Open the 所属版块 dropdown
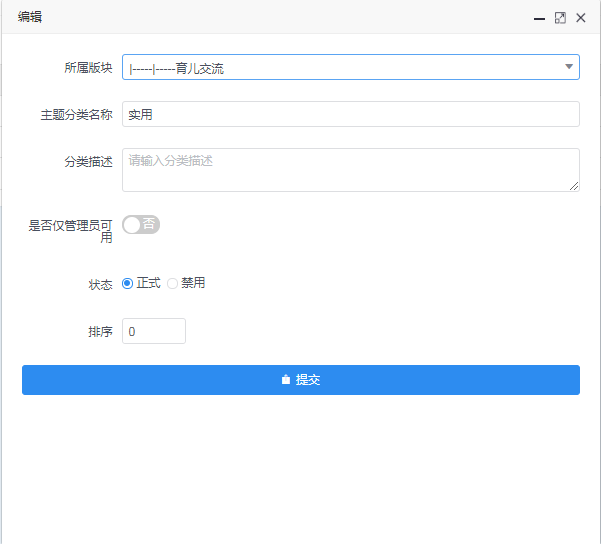 351,67
